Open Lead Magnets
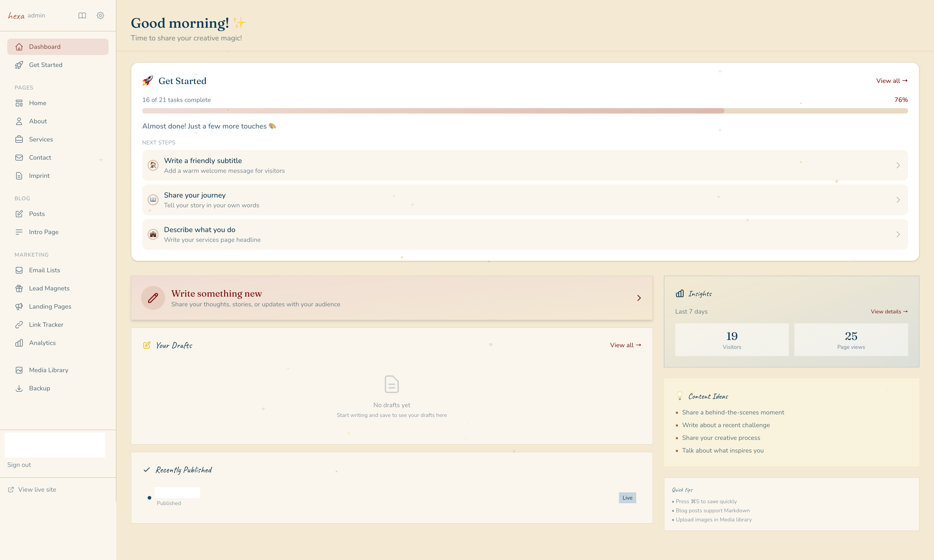Viewport: 934px width, 560px height. click(50, 288)
